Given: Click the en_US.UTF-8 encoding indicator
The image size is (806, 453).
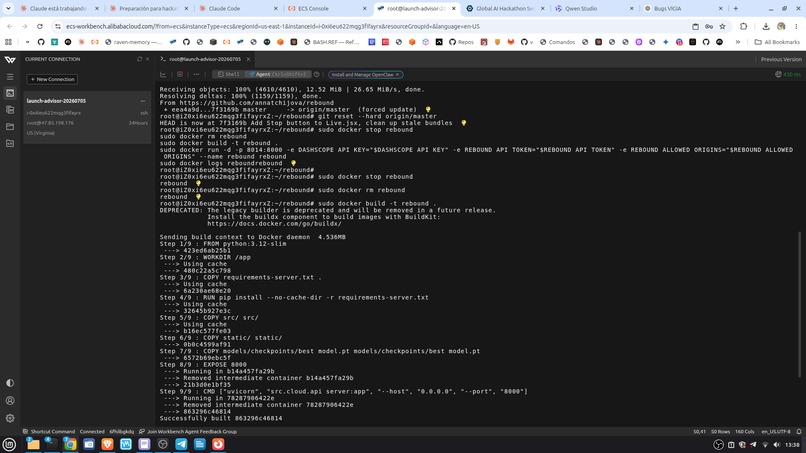Looking at the screenshot, I should point(776,431).
